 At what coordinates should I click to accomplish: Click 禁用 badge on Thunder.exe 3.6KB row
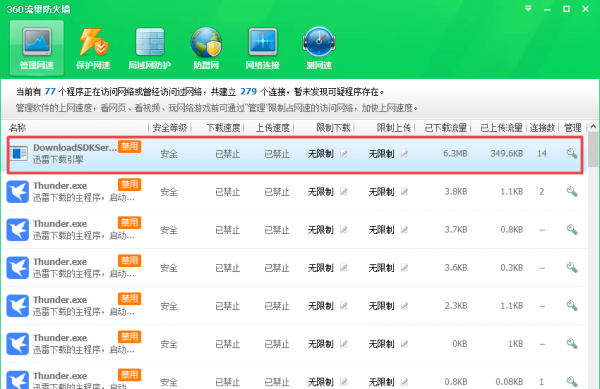(129, 261)
